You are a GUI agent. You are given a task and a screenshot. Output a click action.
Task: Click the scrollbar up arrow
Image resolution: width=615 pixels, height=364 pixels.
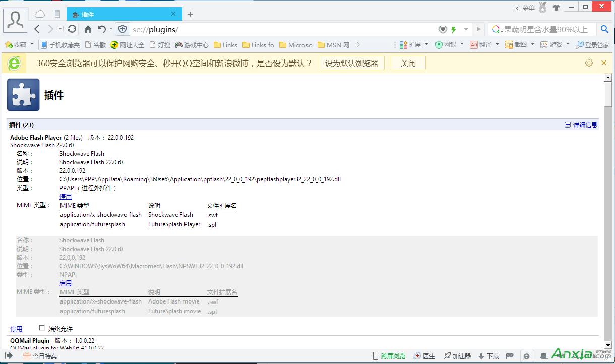coord(608,77)
